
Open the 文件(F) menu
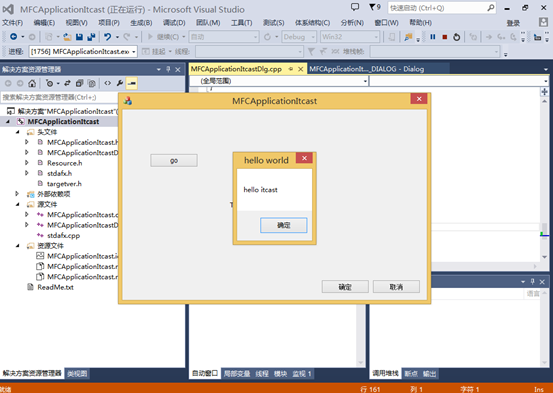click(x=12, y=23)
